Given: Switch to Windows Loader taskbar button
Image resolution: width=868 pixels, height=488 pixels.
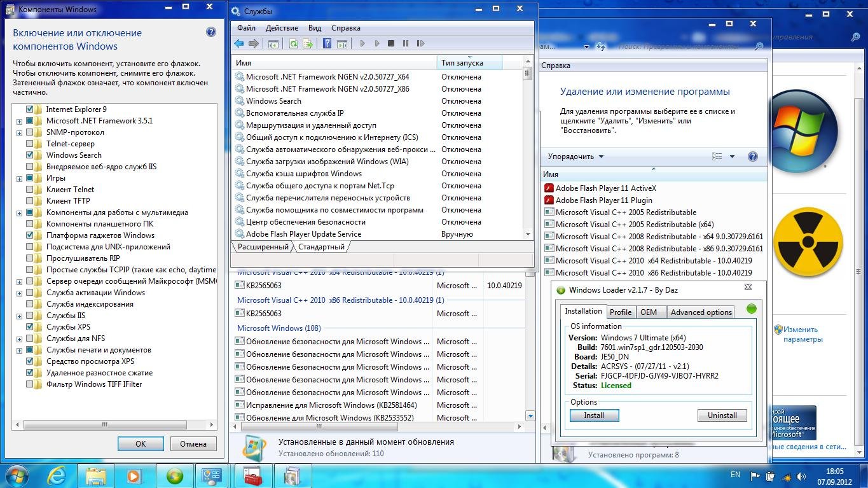Looking at the screenshot, I should coord(174,475).
